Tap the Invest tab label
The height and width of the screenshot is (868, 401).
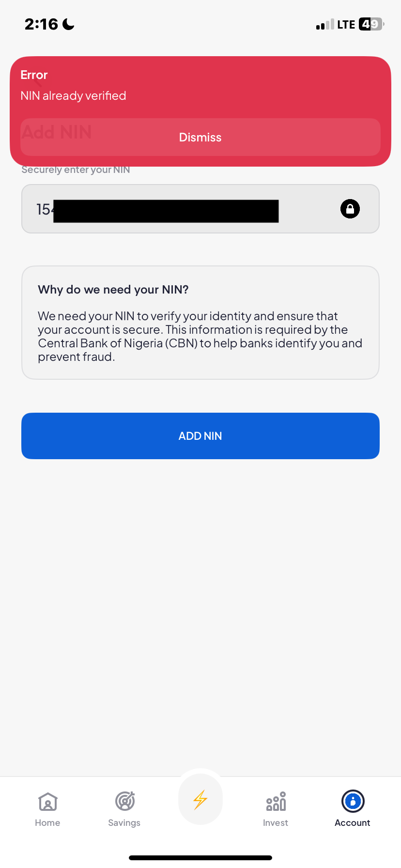point(276,822)
